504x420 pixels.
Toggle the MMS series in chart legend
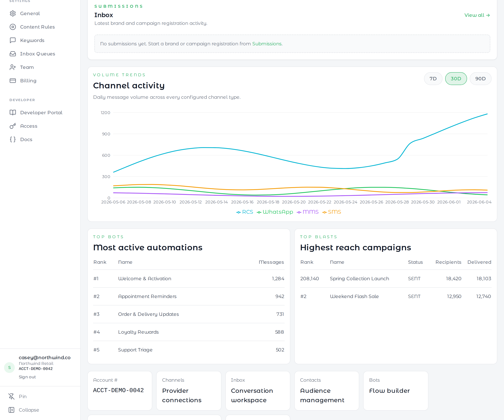click(308, 212)
